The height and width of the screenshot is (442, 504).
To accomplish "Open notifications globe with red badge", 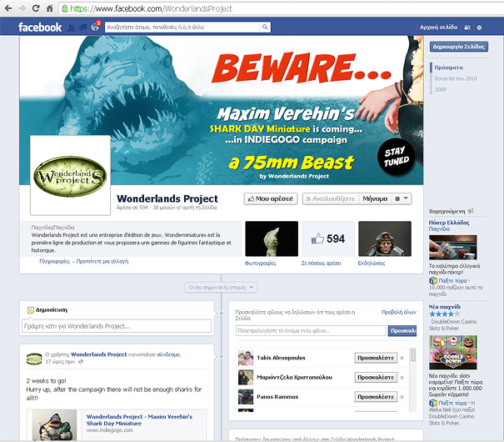I will pos(96,27).
